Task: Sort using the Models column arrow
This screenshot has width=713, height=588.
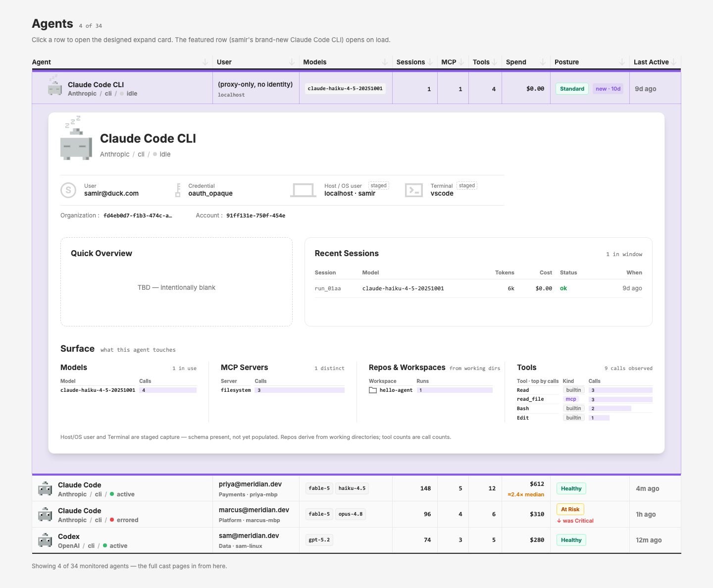Action: click(x=385, y=62)
